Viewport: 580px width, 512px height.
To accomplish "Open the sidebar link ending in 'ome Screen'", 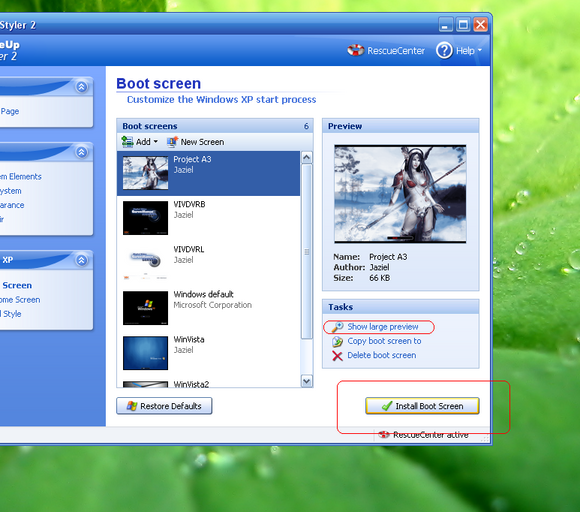I will coord(20,300).
